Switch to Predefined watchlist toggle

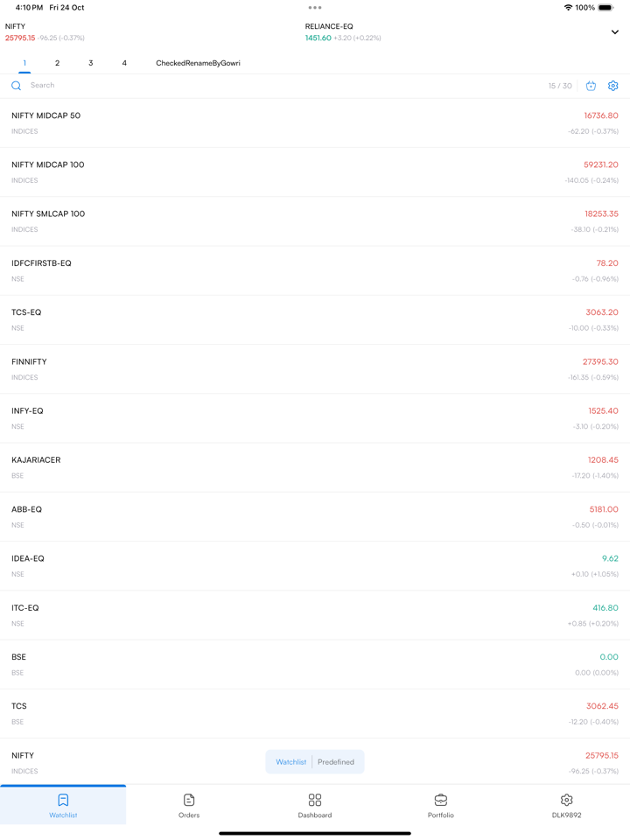click(336, 762)
